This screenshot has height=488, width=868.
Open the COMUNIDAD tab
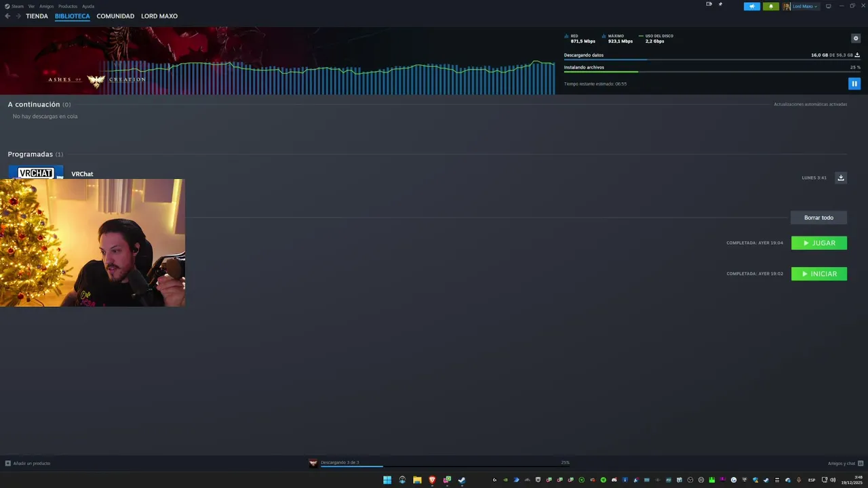(x=115, y=16)
